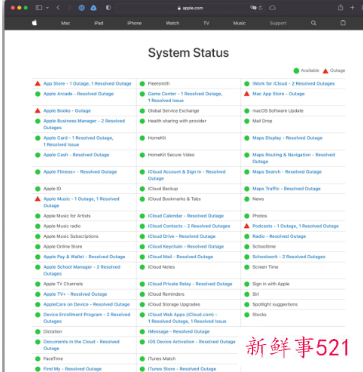The width and height of the screenshot is (363, 372).
Task: Click the translate icon in address bar
Action: pyautogui.click(x=253, y=8)
